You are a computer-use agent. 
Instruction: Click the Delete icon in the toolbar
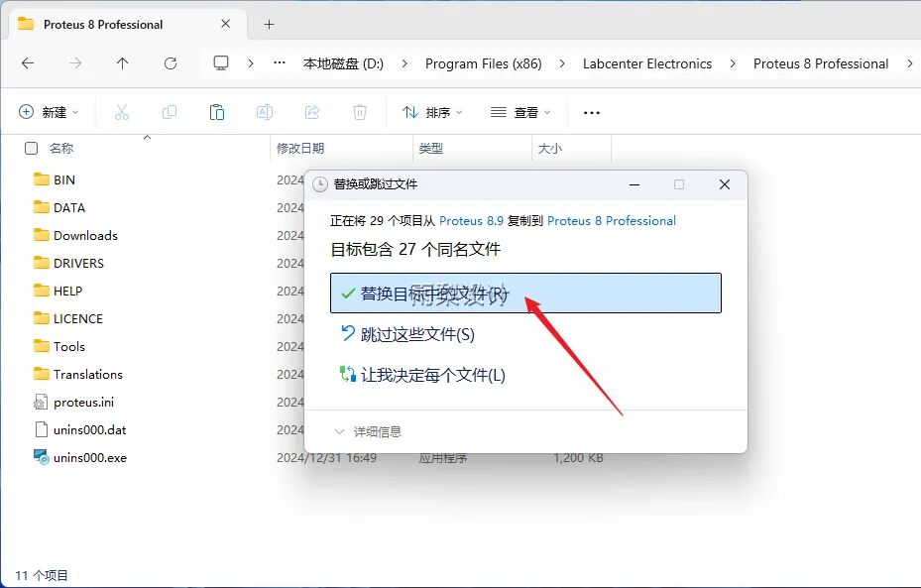(x=360, y=111)
